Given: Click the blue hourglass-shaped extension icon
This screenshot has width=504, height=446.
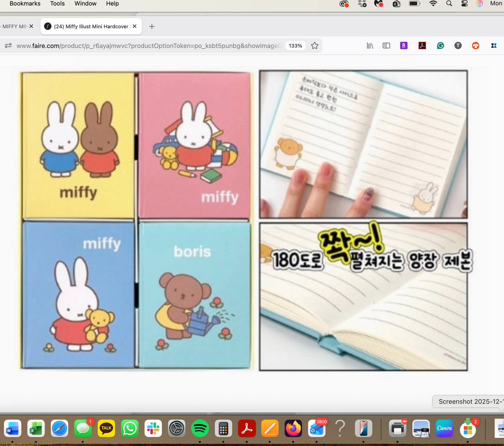Looking at the screenshot, I should pos(494,46).
